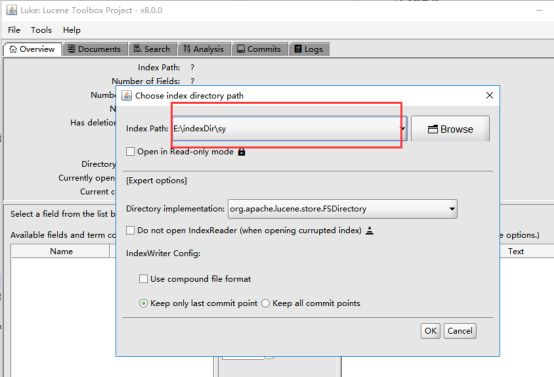
Task: Check Do not open IndexReader option
Action: click(130, 230)
